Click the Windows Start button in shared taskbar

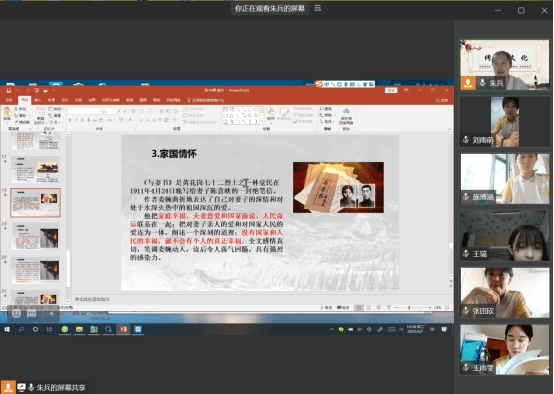[x=7, y=329]
